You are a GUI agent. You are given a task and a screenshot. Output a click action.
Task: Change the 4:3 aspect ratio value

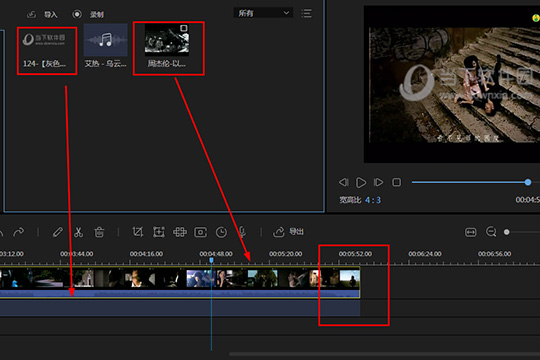click(373, 200)
